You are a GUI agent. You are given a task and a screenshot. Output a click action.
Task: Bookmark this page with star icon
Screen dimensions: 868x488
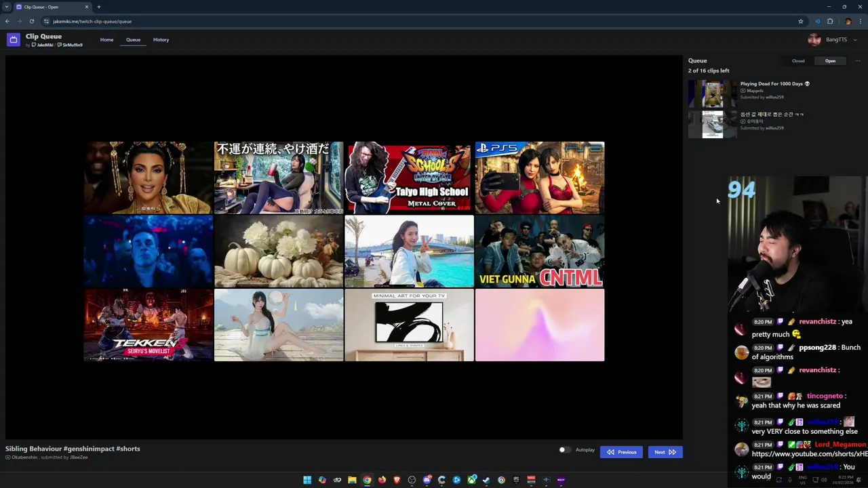click(801, 21)
